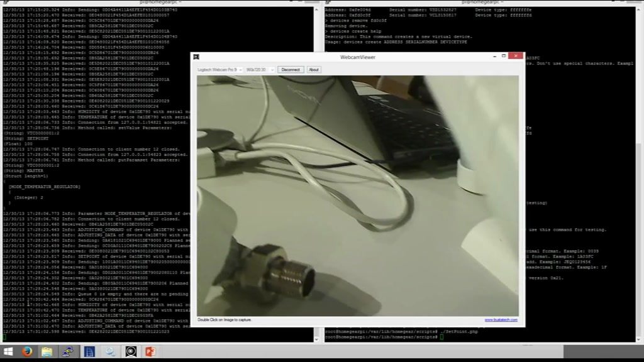This screenshot has width=644, height=362.
Task: Click "Double Click on Image to capture." status text
Action: (225, 320)
